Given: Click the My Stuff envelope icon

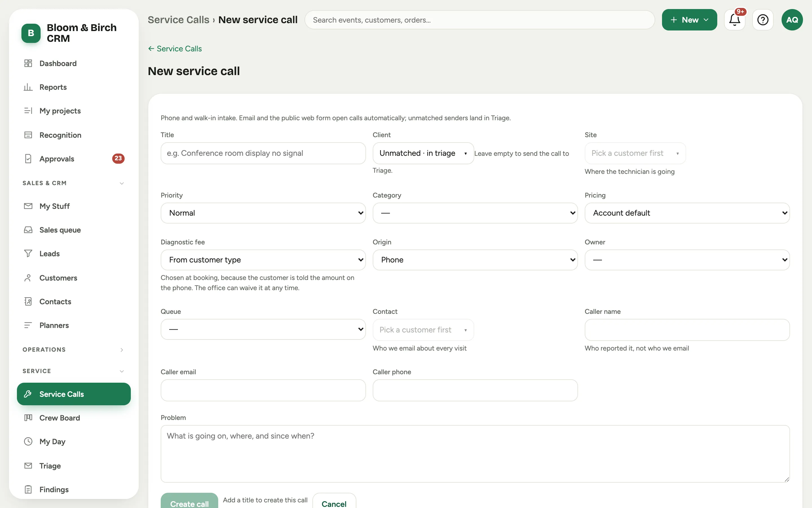Looking at the screenshot, I should 28,206.
